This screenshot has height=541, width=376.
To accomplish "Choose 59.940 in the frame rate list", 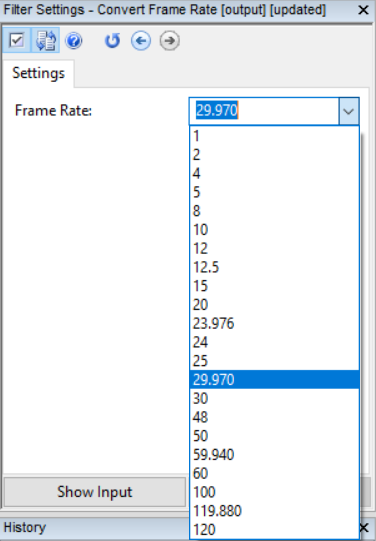I will point(275,454).
